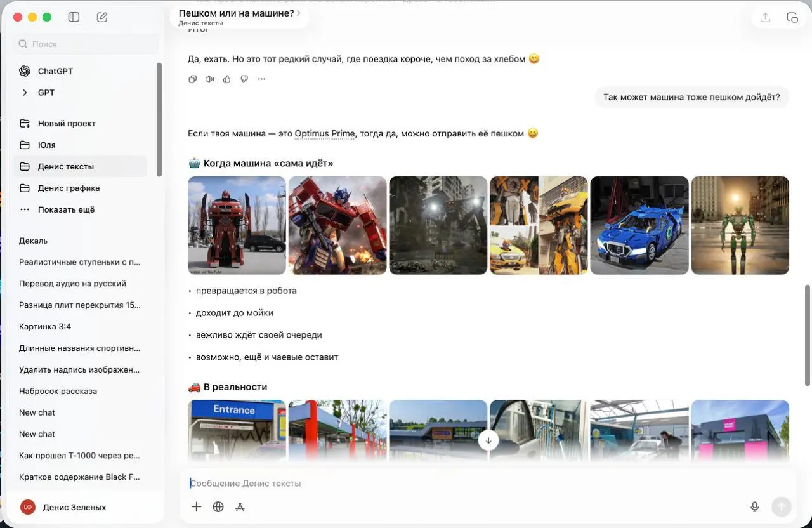Open chat Как прошел T-1000
The image size is (812, 528).
click(x=80, y=456)
